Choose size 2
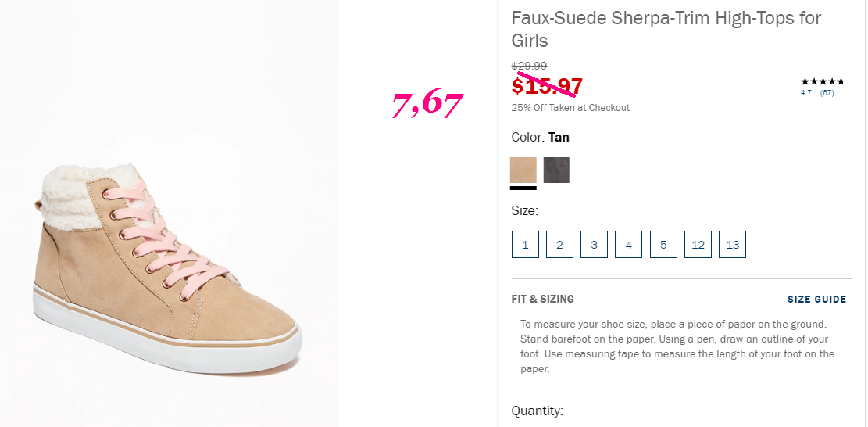The height and width of the screenshot is (427, 868). (x=559, y=244)
